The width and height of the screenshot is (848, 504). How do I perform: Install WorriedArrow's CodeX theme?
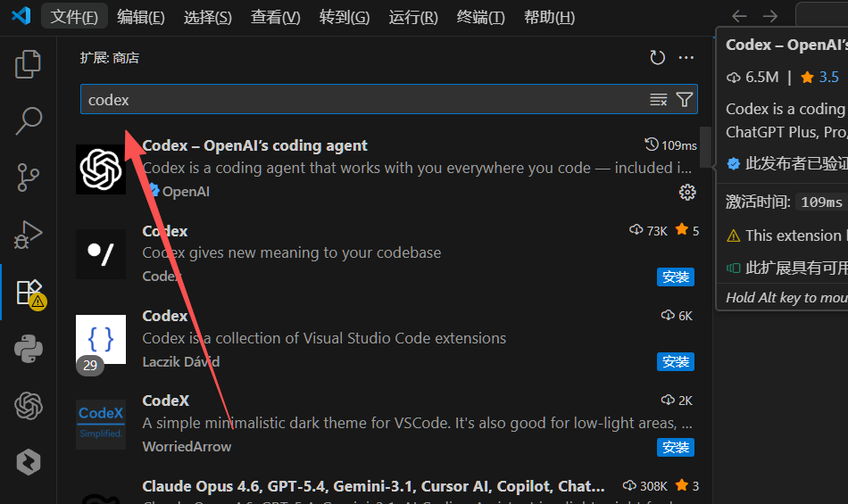(676, 447)
